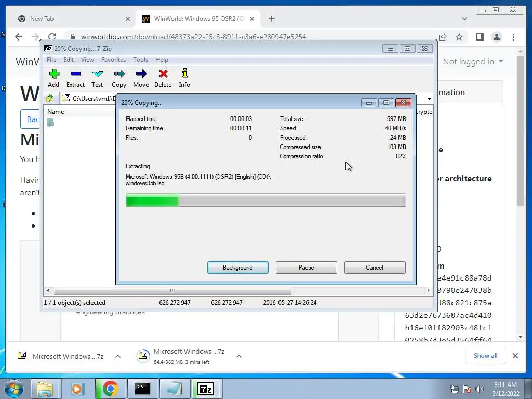The height and width of the screenshot is (399, 532).
Task: Open the 7-Zip Edit menu
Action: (69, 60)
